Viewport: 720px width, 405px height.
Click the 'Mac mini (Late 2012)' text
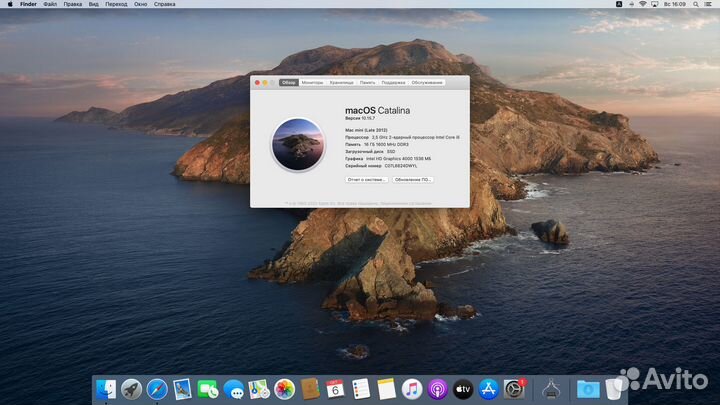[366, 130]
